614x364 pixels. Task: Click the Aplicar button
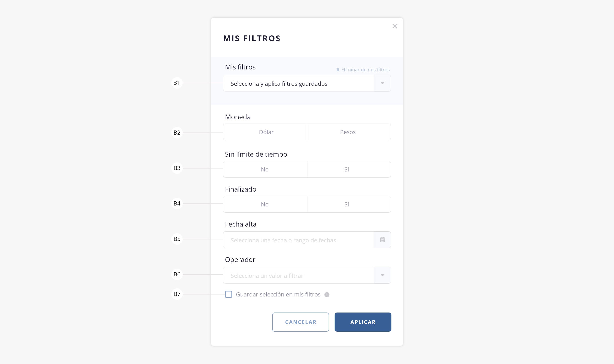[x=363, y=322]
